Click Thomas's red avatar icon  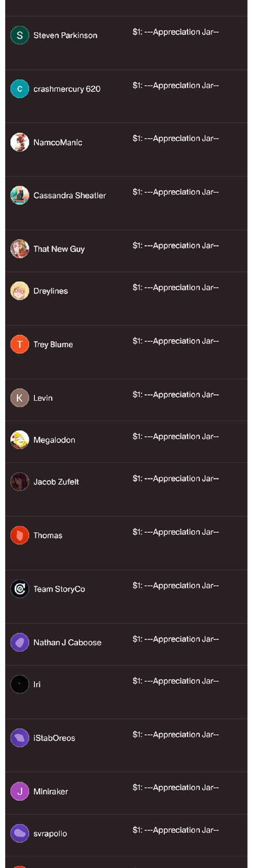tap(19, 535)
